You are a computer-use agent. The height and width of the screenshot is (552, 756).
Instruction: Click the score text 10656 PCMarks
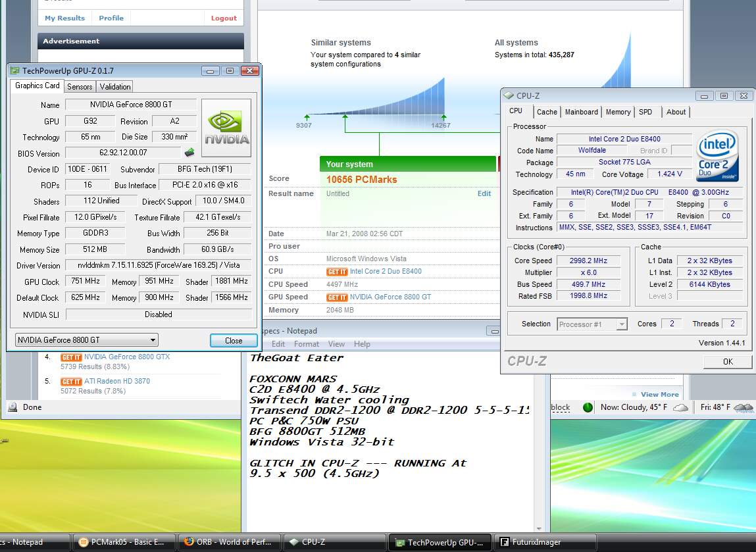[362, 180]
